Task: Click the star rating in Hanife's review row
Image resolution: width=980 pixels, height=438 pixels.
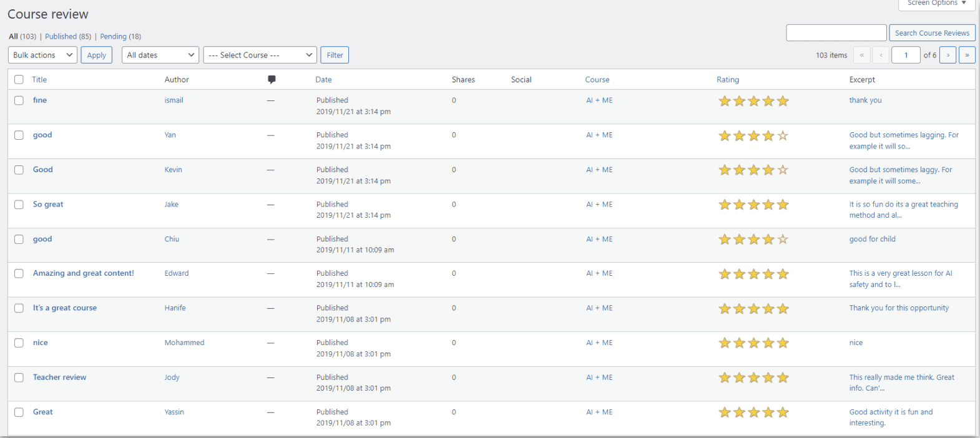Action: pos(753,309)
